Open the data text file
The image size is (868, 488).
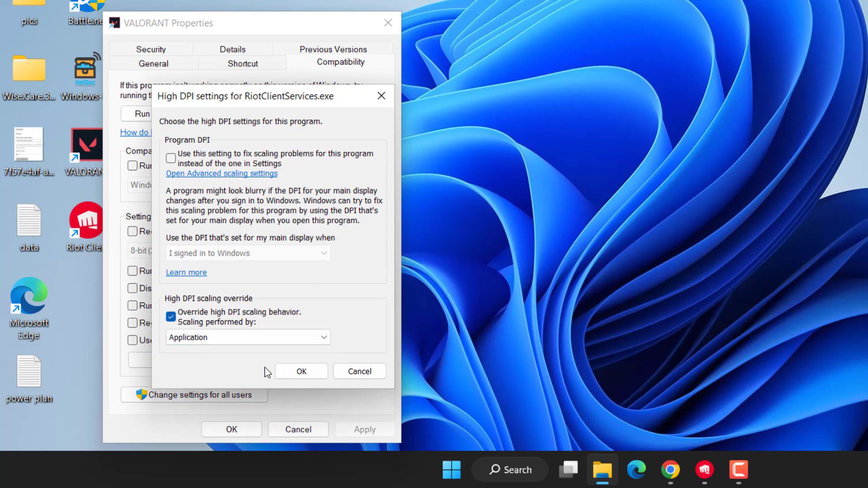click(29, 228)
